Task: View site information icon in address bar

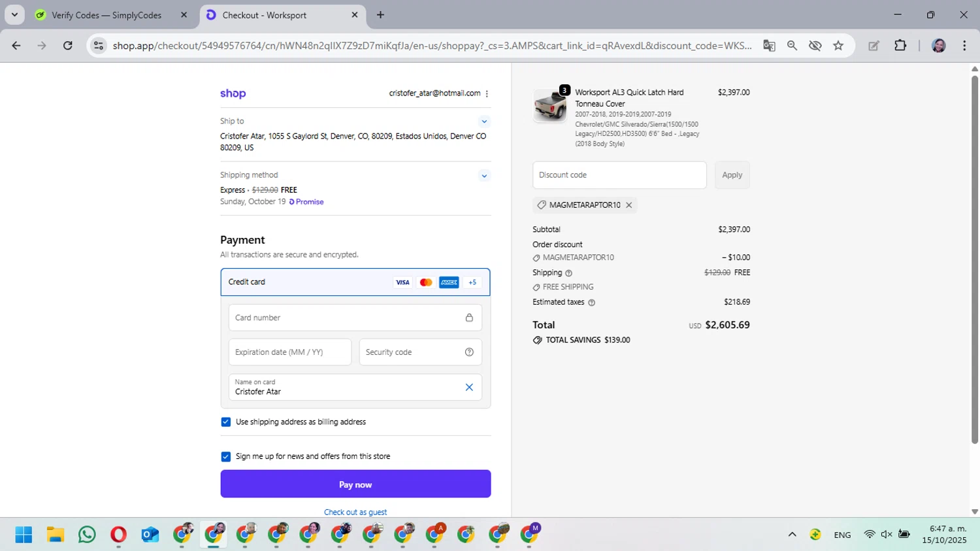Action: coord(99,46)
